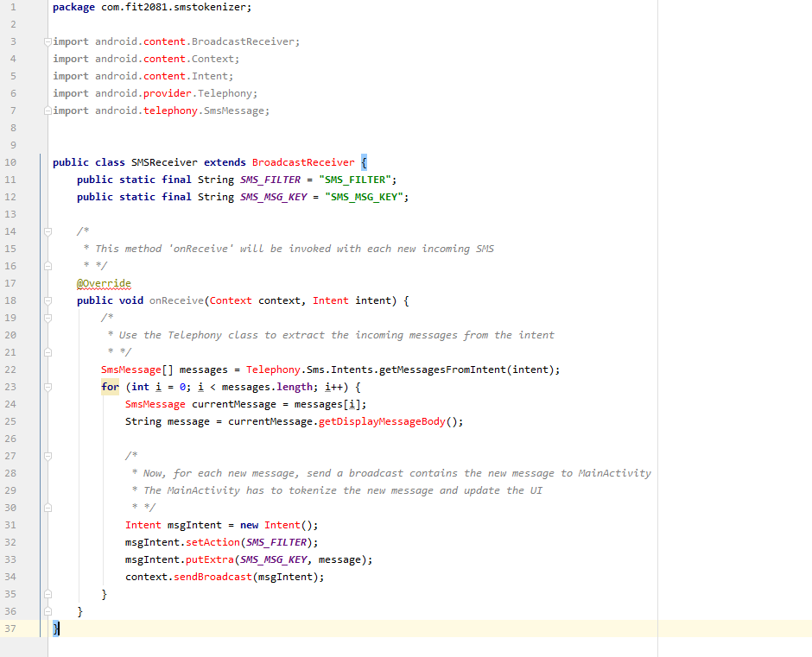Collapse the for loop code block
The height and width of the screenshot is (657, 812).
(x=46, y=387)
